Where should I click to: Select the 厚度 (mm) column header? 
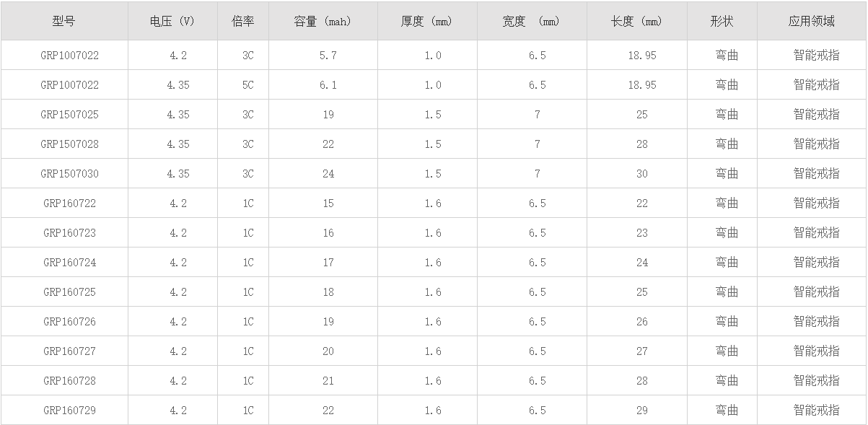coord(426,21)
